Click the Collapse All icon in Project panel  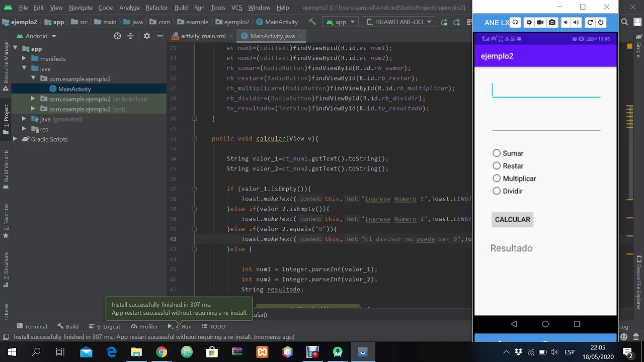130,36
